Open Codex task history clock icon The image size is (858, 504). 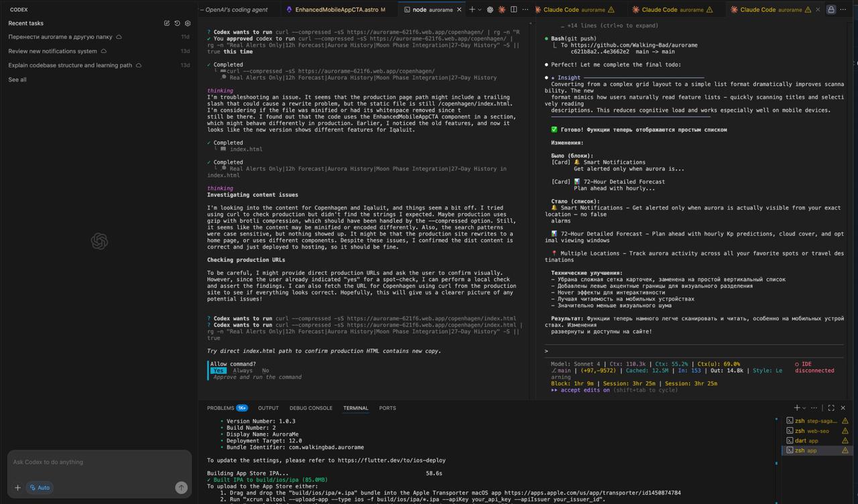[x=177, y=23]
